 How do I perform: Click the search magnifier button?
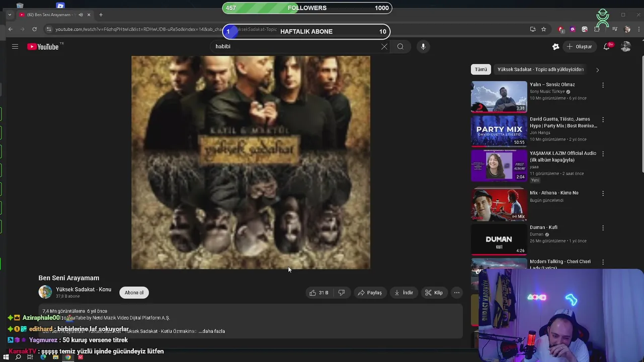coord(400,46)
